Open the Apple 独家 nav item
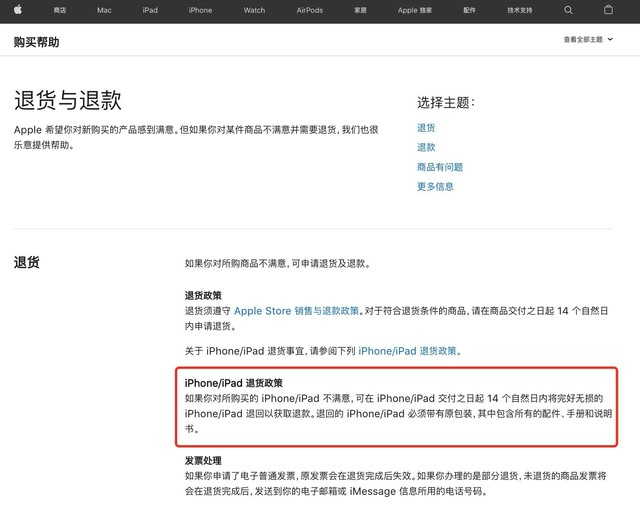The image size is (640, 512). [x=415, y=10]
